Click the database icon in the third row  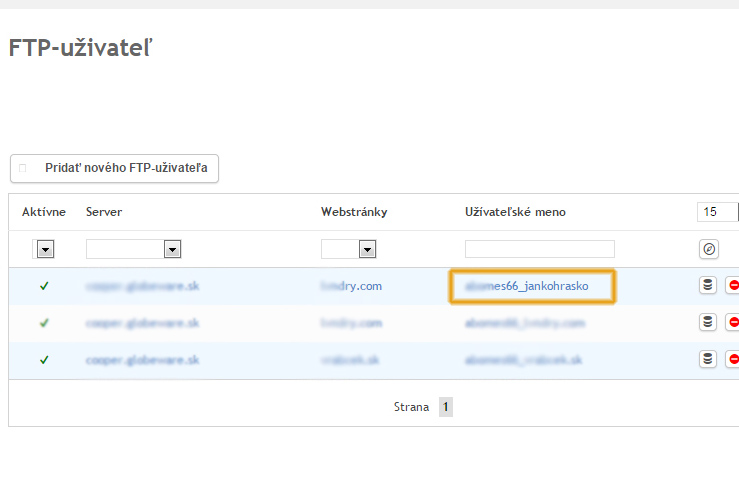click(x=708, y=359)
